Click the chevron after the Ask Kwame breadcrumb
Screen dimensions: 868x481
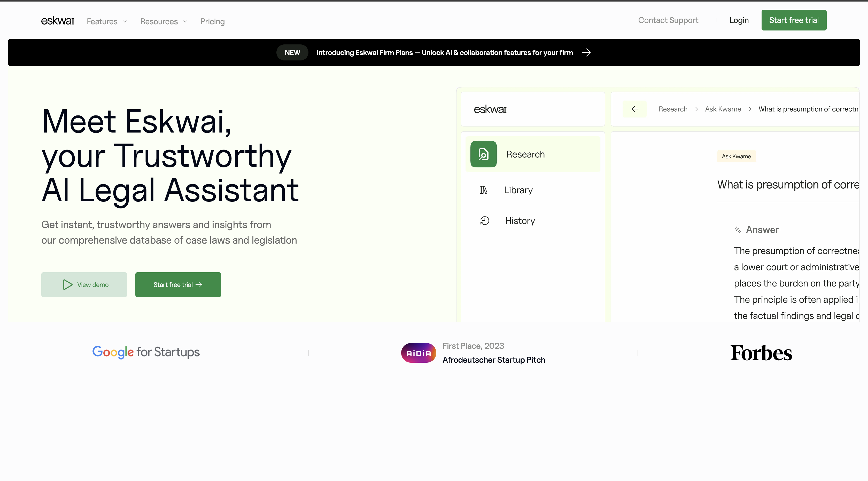[x=750, y=109]
